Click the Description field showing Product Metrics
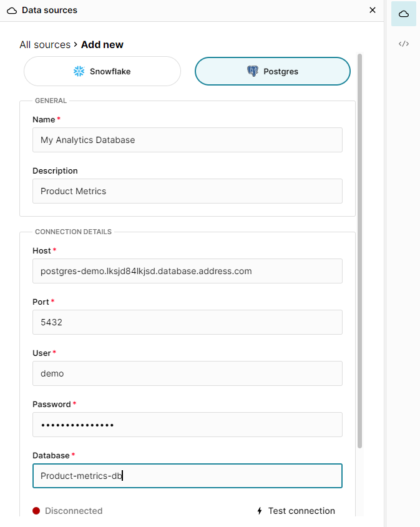This screenshot has width=420, height=527. click(187, 191)
